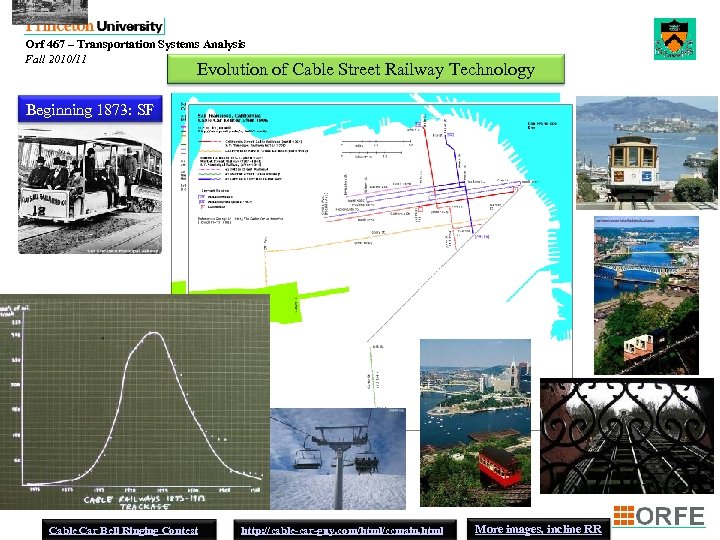This screenshot has width=720, height=540.
Task: Select the cable railways trackage chart image
Action: 135,402
